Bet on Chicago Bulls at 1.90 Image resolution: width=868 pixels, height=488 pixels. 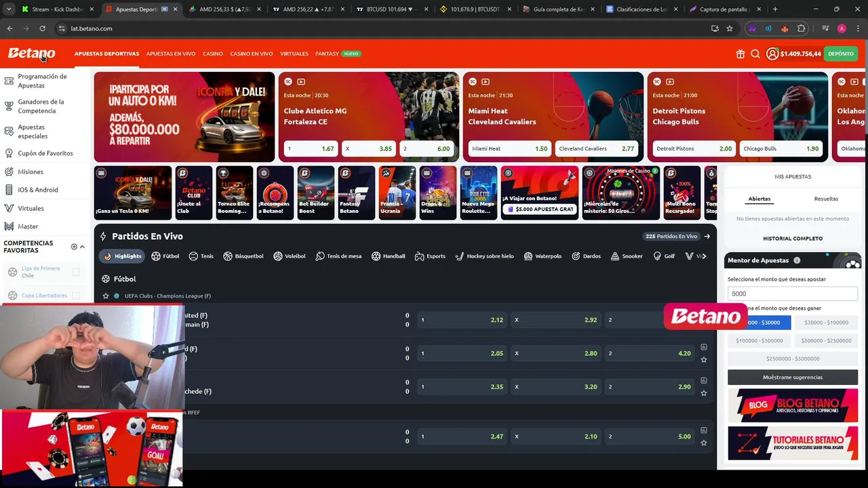[x=781, y=148]
